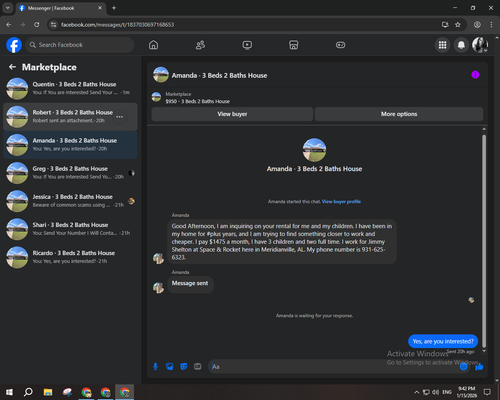This screenshot has width=500, height=400.
Task: Open Greg - 3 Beds 2 Baths House chat
Action: pyautogui.click(x=70, y=173)
